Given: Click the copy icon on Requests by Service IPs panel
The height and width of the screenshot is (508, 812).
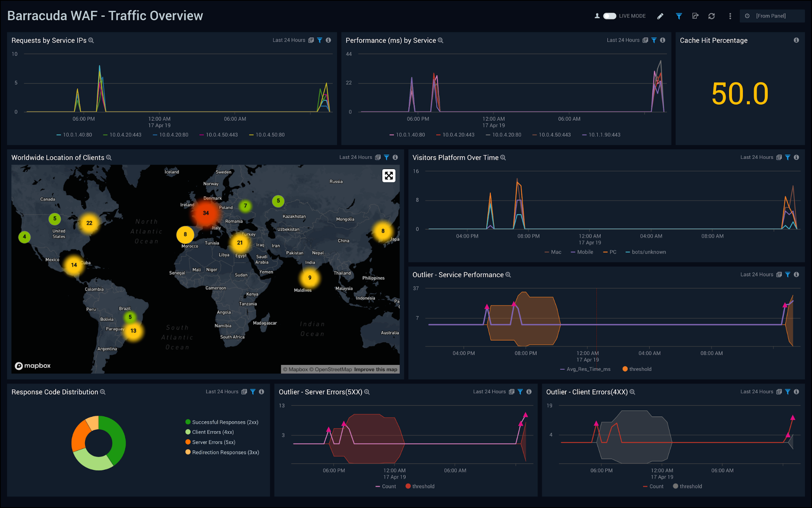Looking at the screenshot, I should (x=311, y=40).
